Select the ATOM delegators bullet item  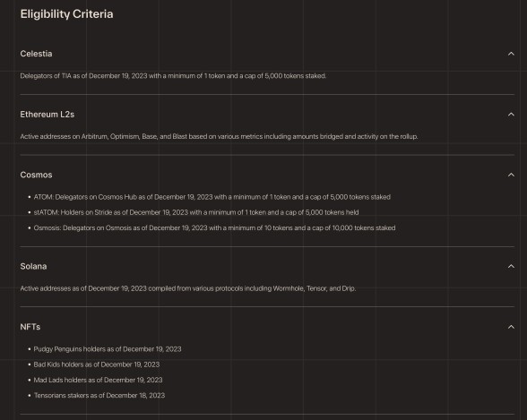click(x=212, y=197)
